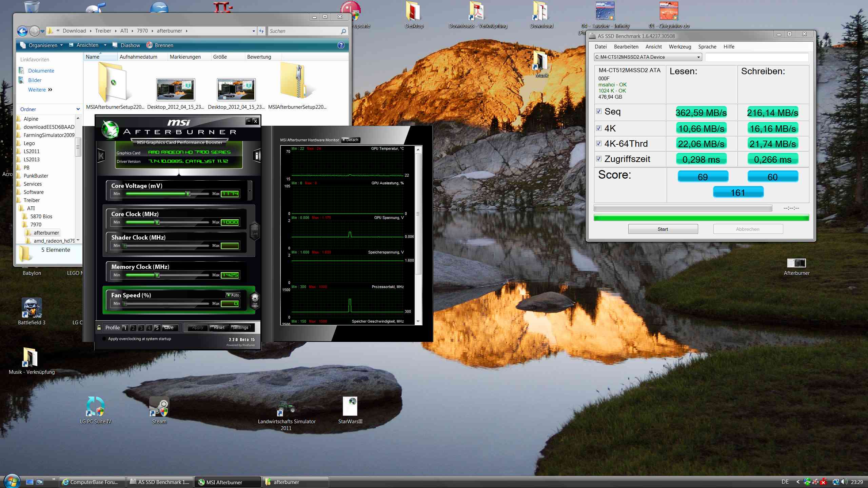This screenshot has height=488, width=868.
Task: Open Battlefield 3 desktop icon
Action: pyautogui.click(x=32, y=308)
